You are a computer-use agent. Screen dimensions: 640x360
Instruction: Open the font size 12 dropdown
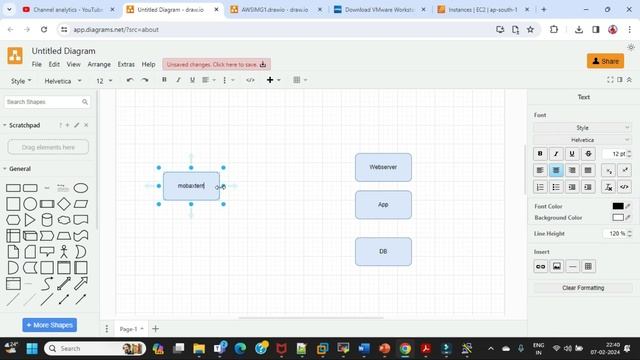(104, 81)
